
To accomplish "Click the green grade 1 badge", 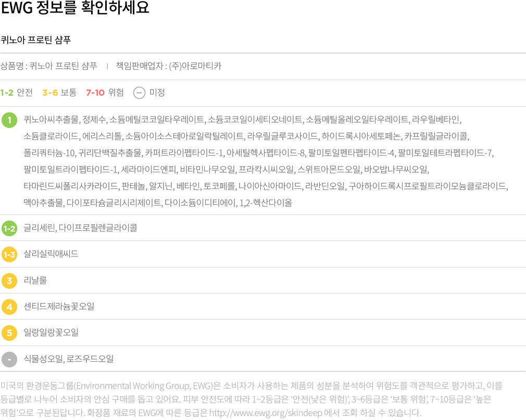I will (x=9, y=120).
